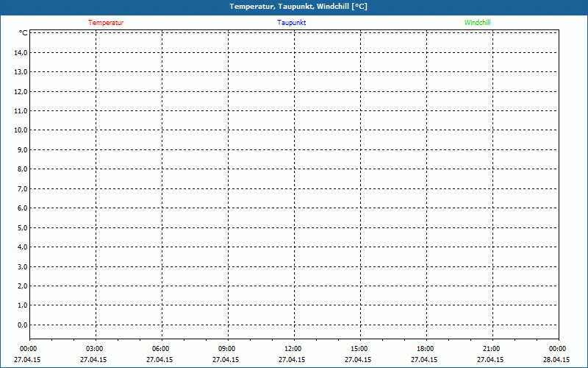588x368 pixels.
Task: Select the 0,0 y-axis label
Action: [x=23, y=325]
